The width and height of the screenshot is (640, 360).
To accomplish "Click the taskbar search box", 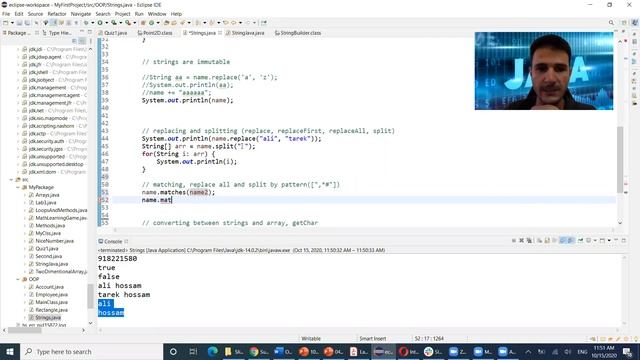I will pyautogui.click(x=91, y=351).
